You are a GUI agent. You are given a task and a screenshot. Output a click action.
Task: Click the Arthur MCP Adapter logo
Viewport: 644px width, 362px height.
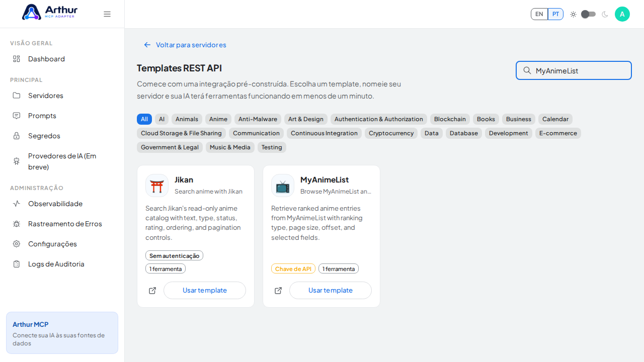[50, 12]
